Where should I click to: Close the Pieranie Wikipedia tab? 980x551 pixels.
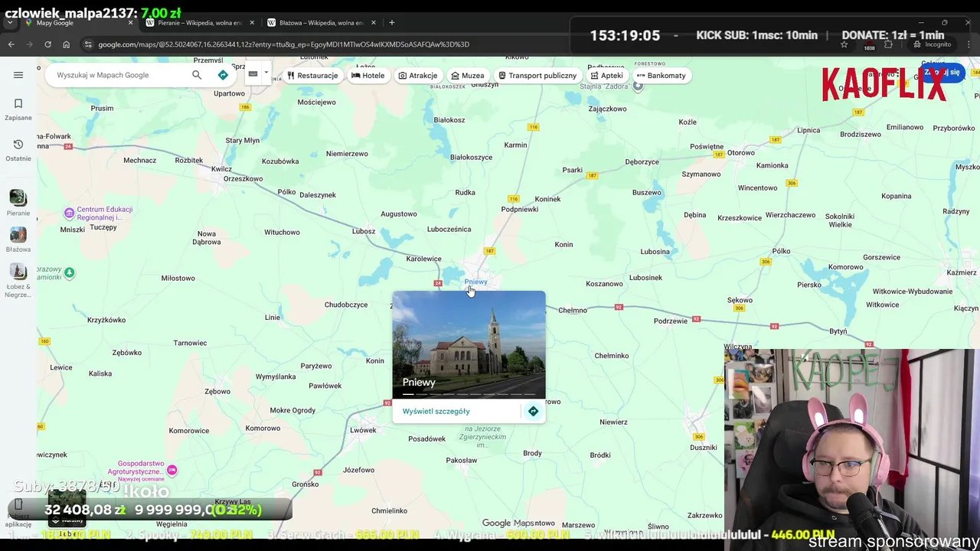(x=252, y=23)
